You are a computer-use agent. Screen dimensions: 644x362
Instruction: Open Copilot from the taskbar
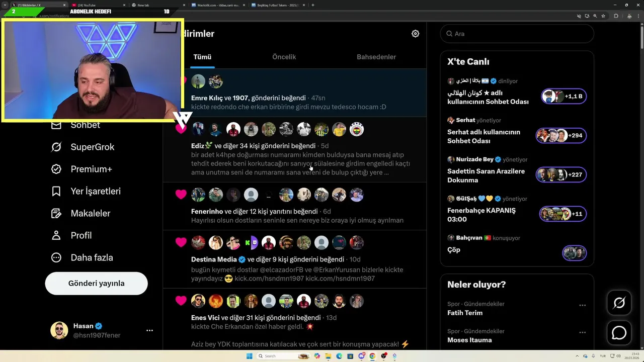pyautogui.click(x=317, y=356)
